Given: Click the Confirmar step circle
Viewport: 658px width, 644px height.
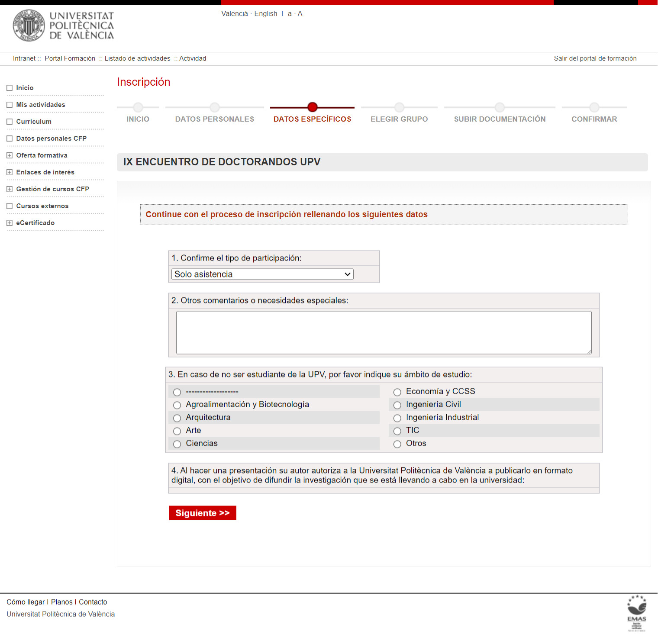Looking at the screenshot, I should coord(594,107).
